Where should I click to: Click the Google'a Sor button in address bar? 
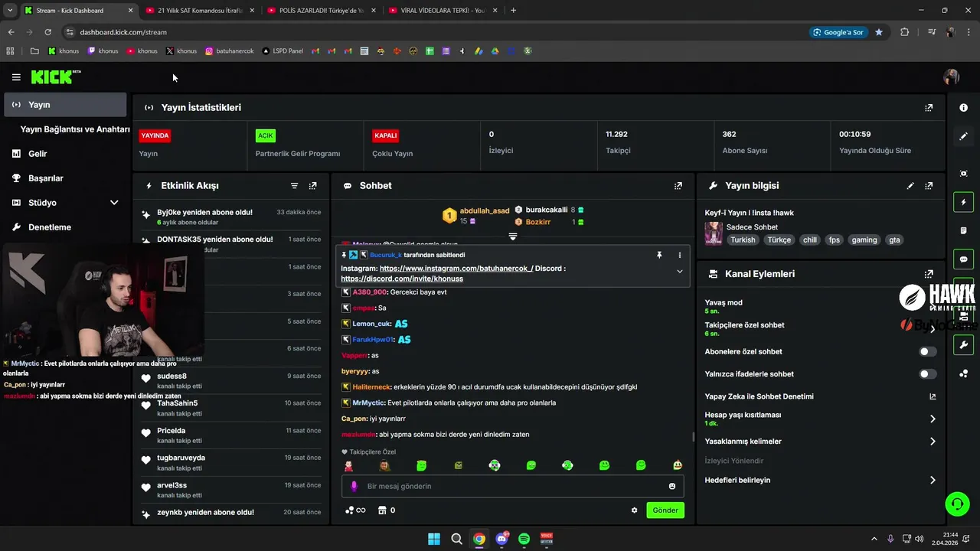pos(838,32)
